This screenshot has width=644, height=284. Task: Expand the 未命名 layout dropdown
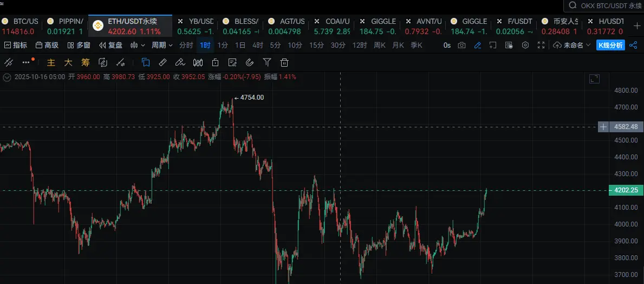pos(572,45)
